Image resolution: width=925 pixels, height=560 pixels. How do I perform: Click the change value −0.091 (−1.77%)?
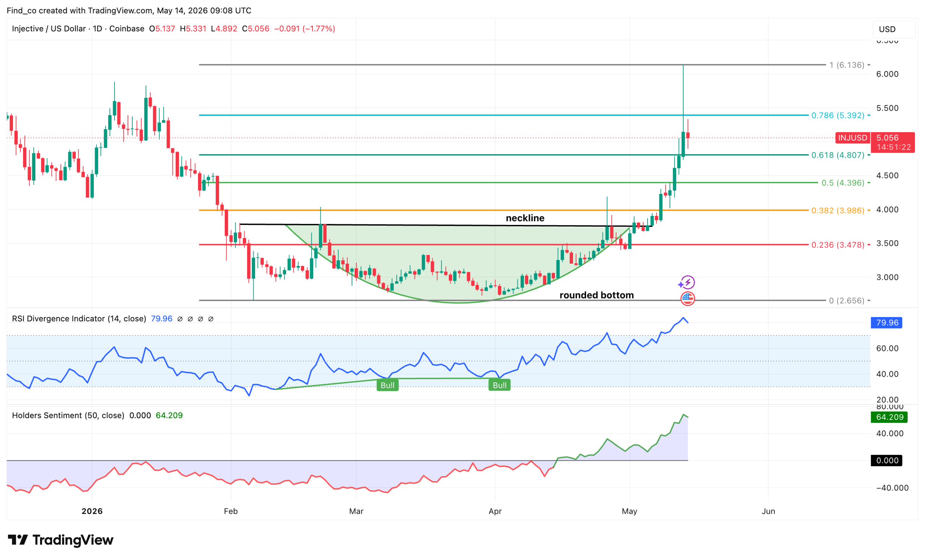[305, 29]
